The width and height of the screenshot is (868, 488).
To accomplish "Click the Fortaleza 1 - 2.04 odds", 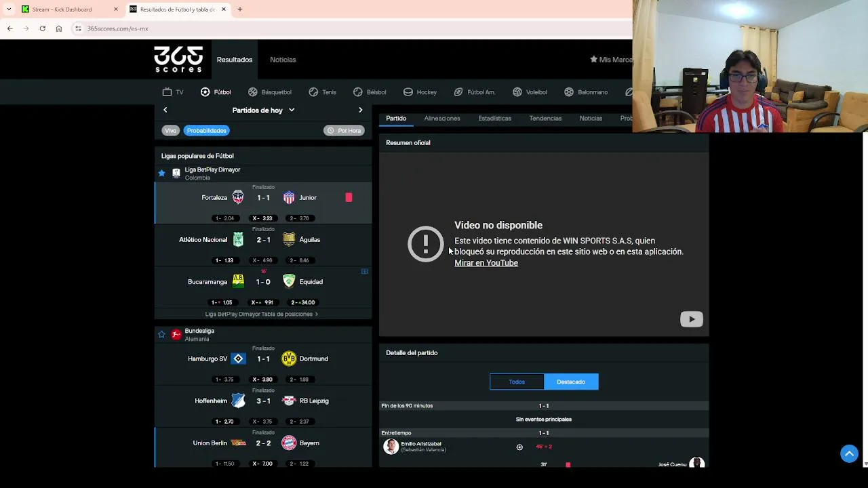I will (224, 218).
